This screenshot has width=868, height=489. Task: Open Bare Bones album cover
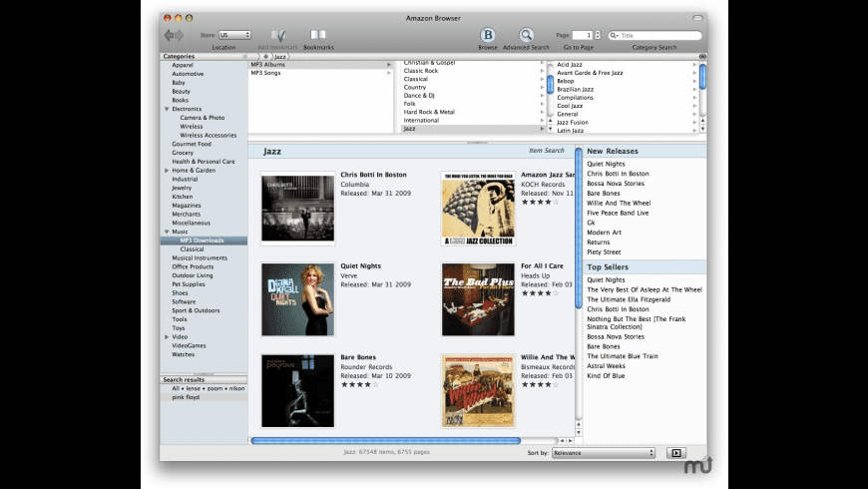click(x=298, y=391)
